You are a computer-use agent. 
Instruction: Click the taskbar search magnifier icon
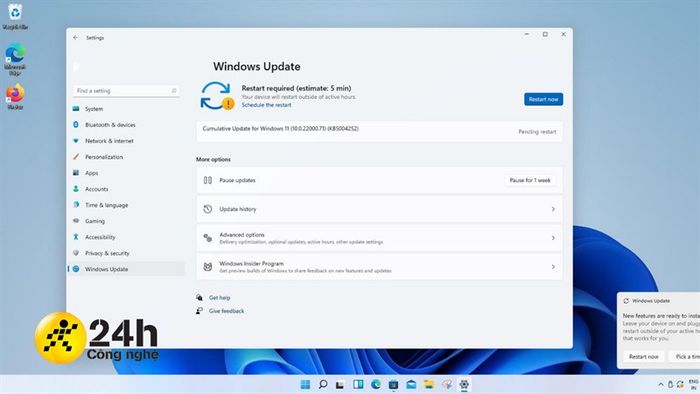(323, 384)
